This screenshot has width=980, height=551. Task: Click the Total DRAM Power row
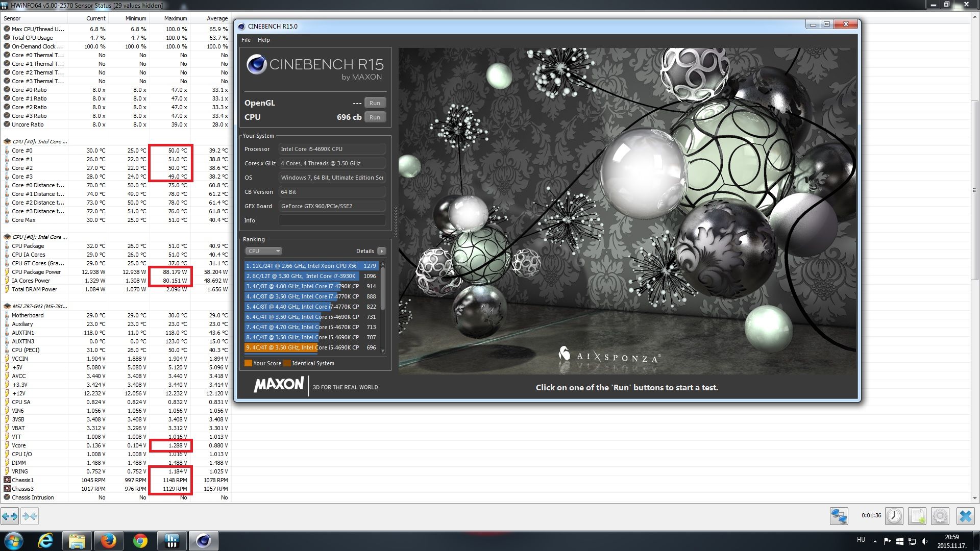point(116,289)
